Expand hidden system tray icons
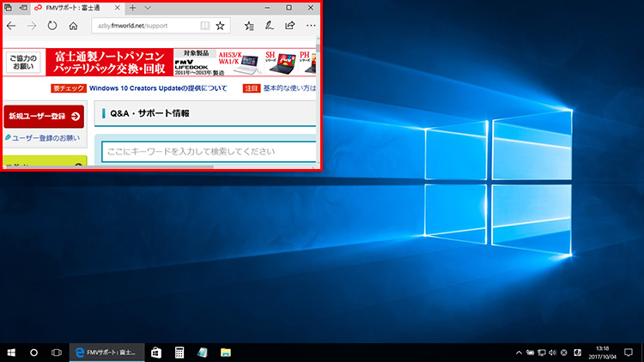Viewport: 644px width, 362px height. point(519,353)
